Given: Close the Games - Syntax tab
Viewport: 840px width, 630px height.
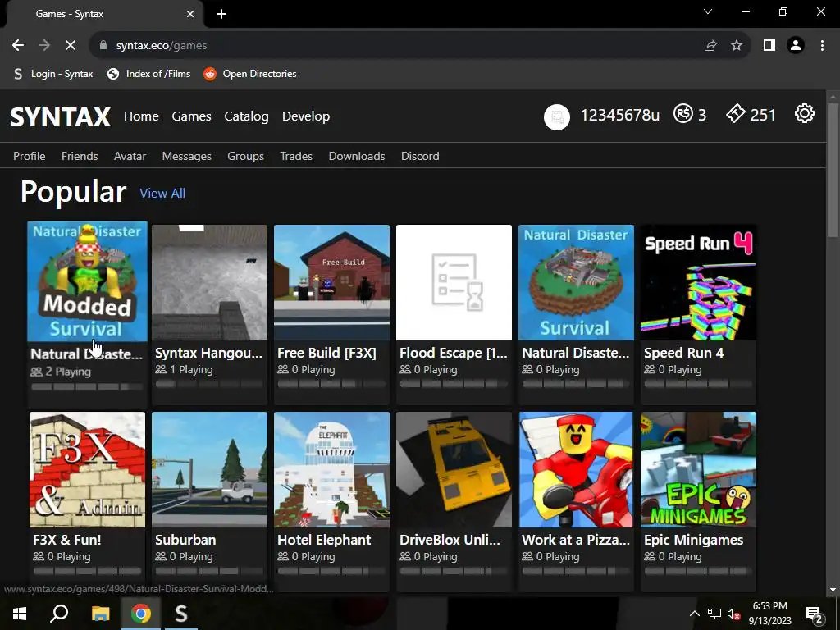Looking at the screenshot, I should pos(190,14).
